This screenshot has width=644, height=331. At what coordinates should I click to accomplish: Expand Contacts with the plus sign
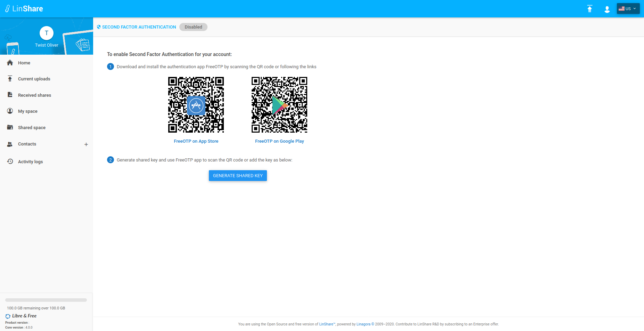coord(86,144)
